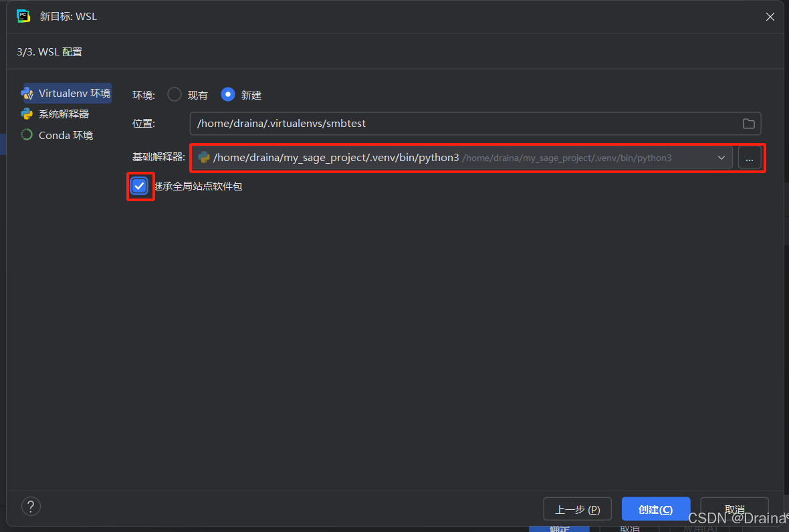Click the ellipsis button beside base interpreter
This screenshot has height=532, width=789.
(750, 158)
